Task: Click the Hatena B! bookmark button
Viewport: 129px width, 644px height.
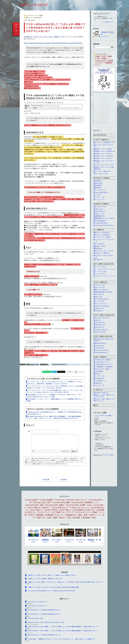Action: [x=54, y=372]
